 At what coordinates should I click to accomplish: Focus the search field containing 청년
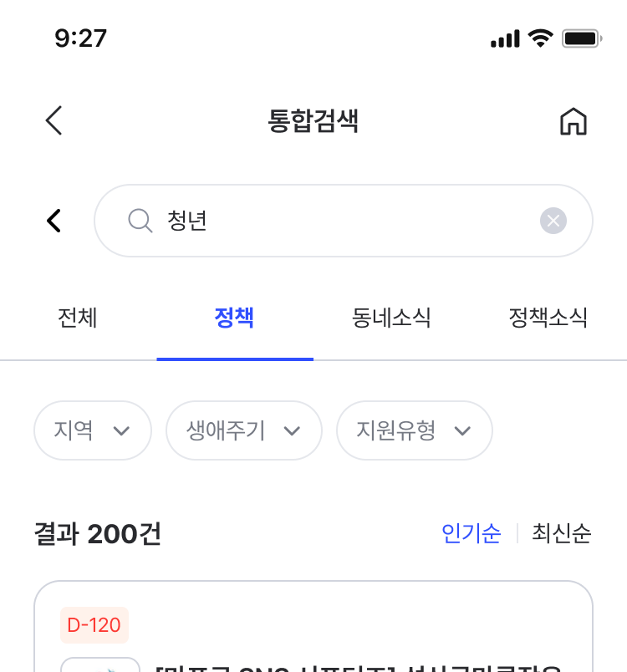pyautogui.click(x=344, y=221)
